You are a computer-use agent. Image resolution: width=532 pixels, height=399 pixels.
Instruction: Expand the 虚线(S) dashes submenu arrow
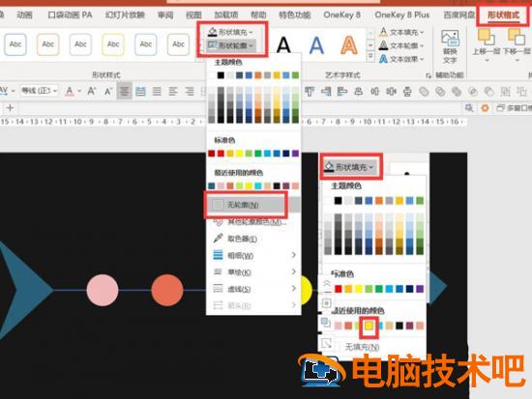[x=293, y=289]
